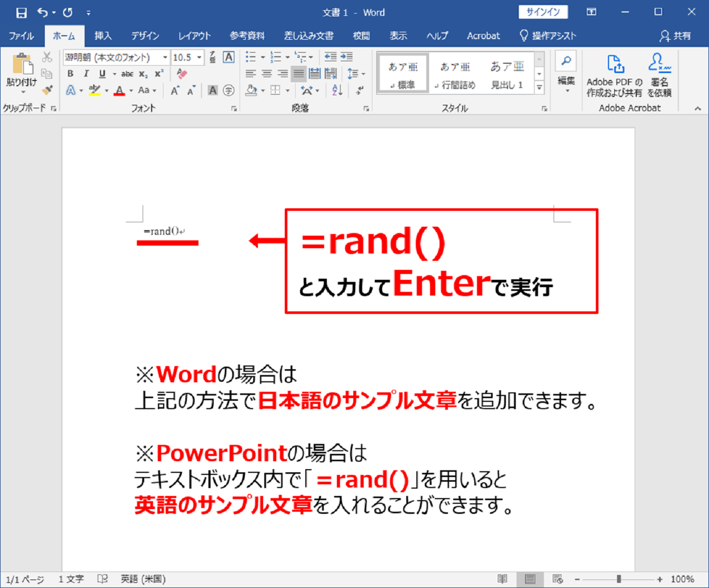Switch to the 校閲 tab
This screenshot has width=709, height=588.
coord(361,36)
